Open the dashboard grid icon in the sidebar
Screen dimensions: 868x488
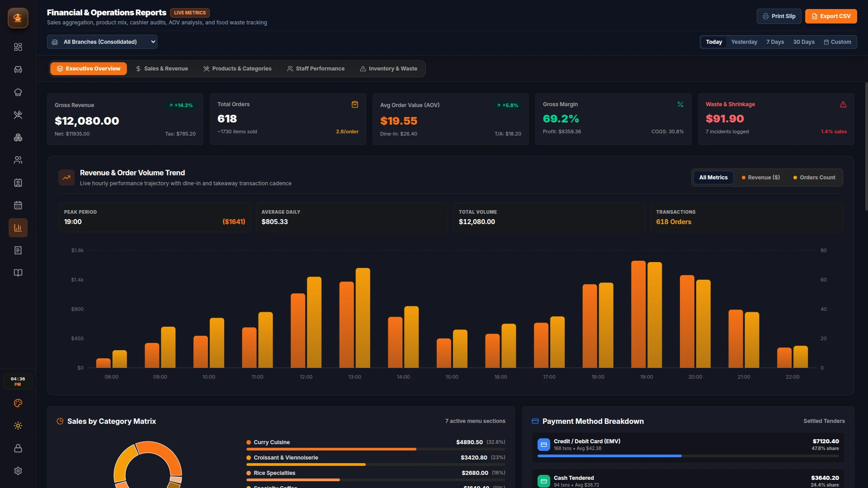point(18,47)
